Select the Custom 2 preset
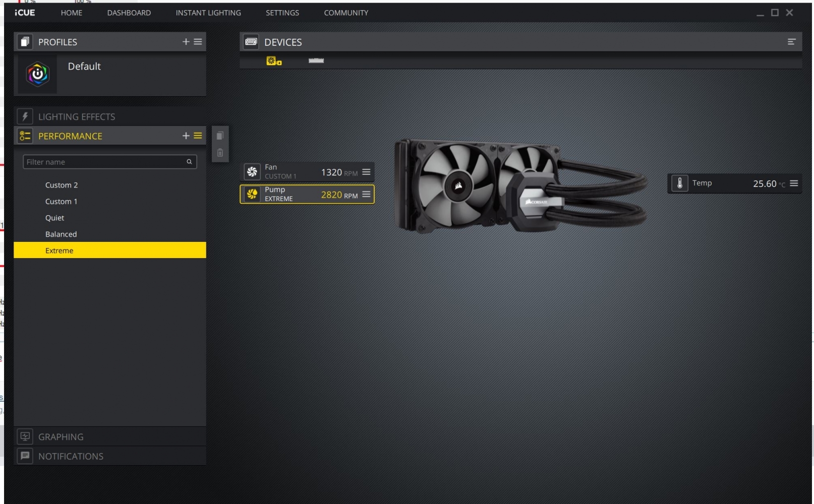Screen dimensions: 814x504 coord(110,185)
